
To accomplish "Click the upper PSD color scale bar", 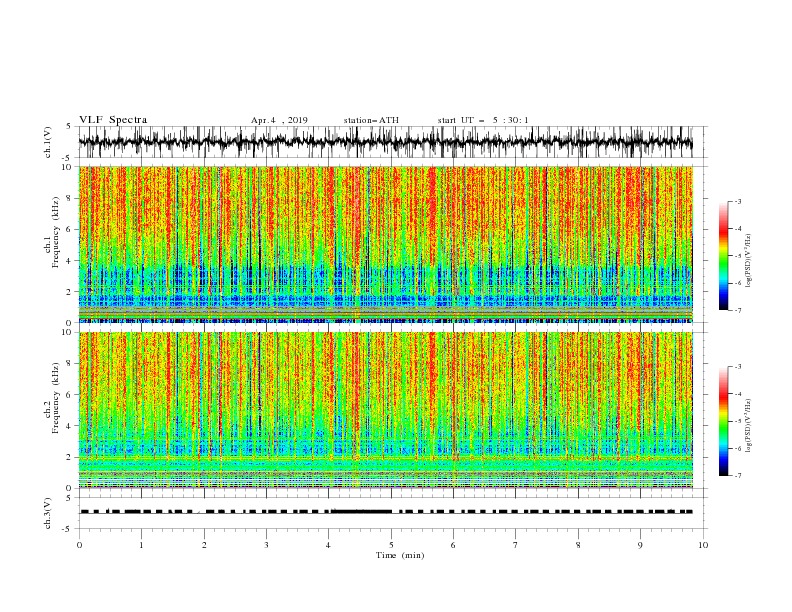I will pyautogui.click(x=723, y=256).
